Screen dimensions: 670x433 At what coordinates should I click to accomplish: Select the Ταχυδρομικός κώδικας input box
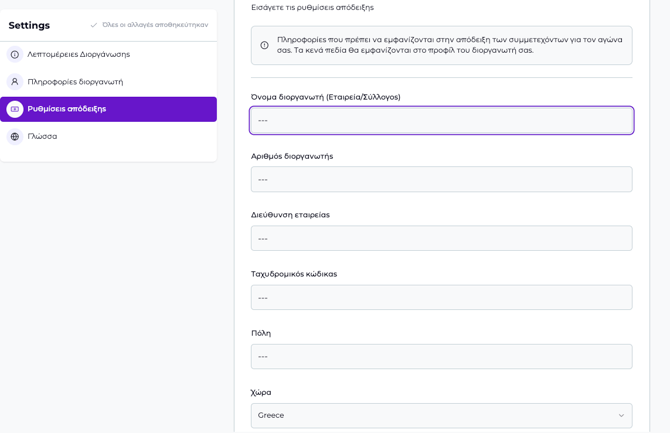(441, 297)
